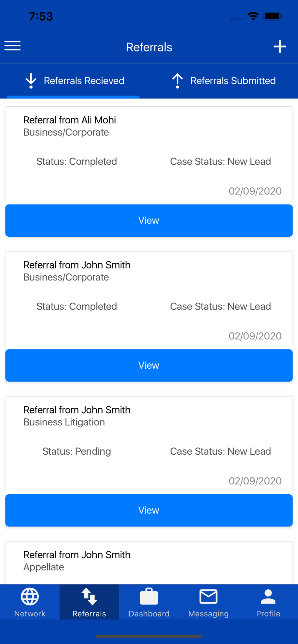
Task: Select the Referrals arrows icon in the bottom bar
Action: click(89, 597)
